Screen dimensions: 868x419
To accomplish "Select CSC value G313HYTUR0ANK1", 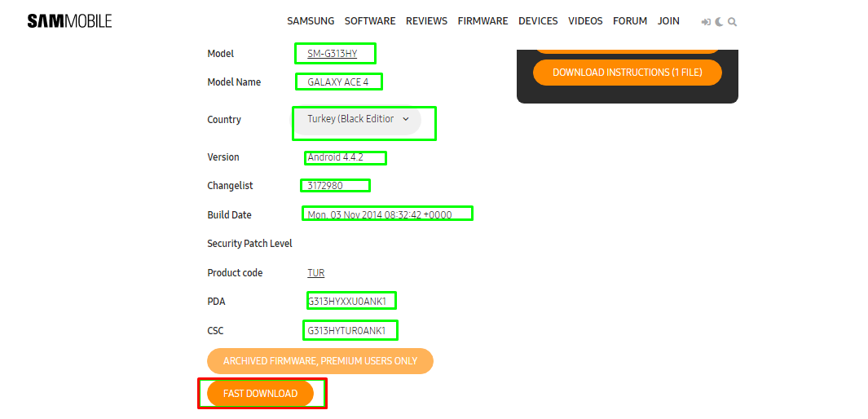I will (x=346, y=331).
